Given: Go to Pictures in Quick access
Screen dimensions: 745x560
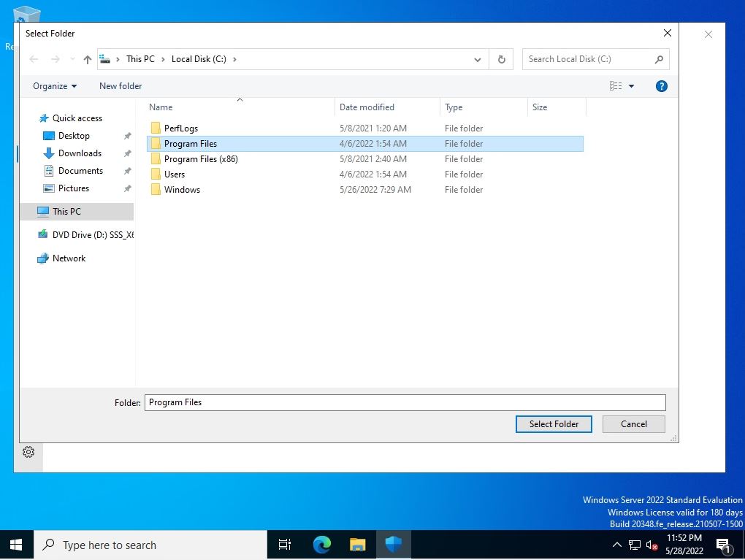Looking at the screenshot, I should [x=74, y=188].
